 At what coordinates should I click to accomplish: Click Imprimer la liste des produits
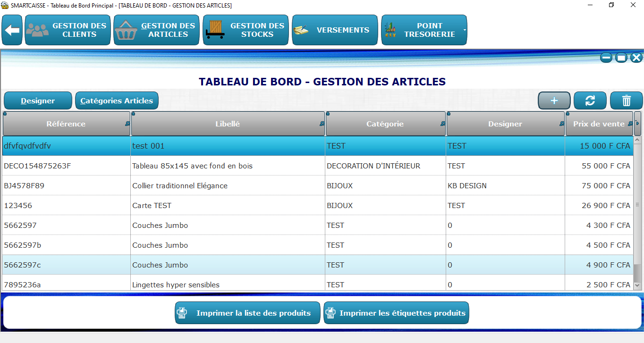click(247, 313)
